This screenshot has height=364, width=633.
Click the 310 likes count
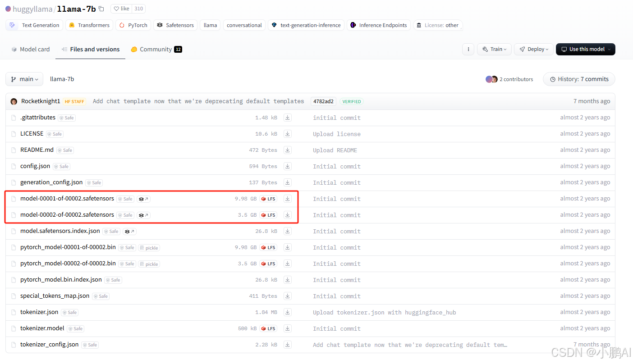138,9
